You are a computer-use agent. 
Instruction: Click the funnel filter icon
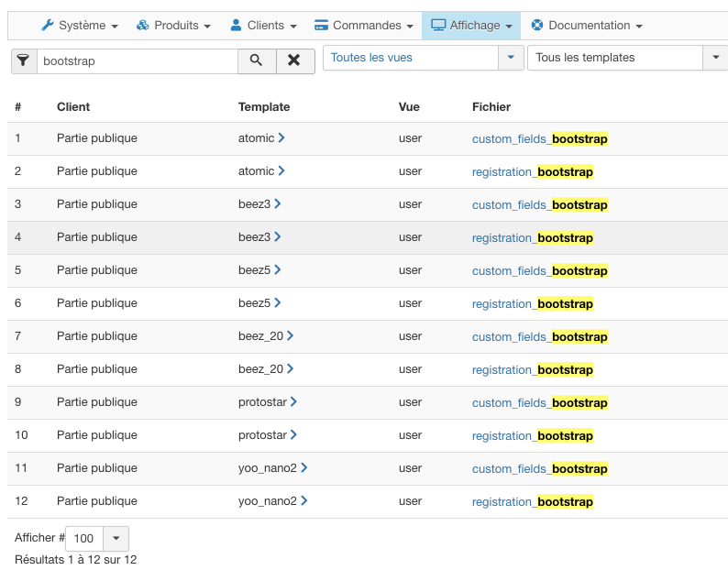coord(24,60)
